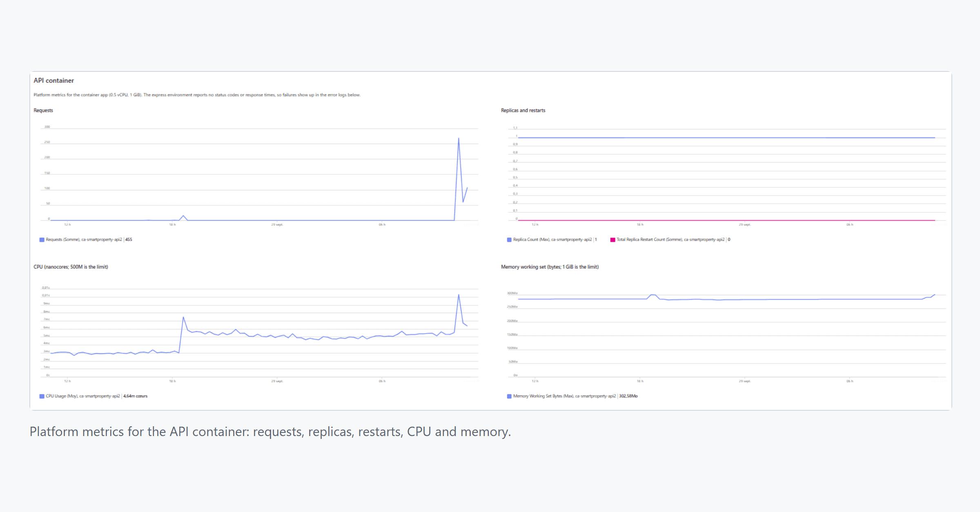Click the CPU Usage legend color swatch
980x512 pixels.
click(x=42, y=396)
